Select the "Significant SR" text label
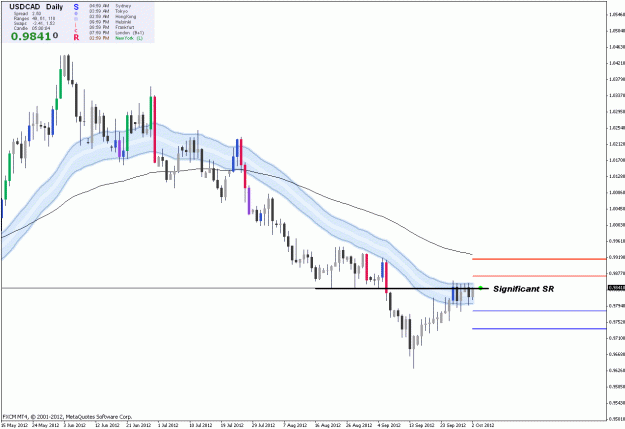The width and height of the screenshot is (625, 429). click(523, 289)
